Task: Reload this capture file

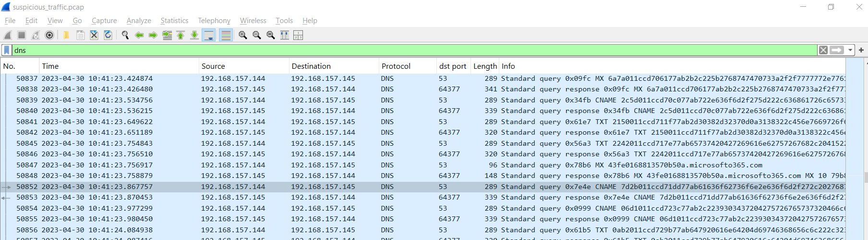Action: pos(108,35)
